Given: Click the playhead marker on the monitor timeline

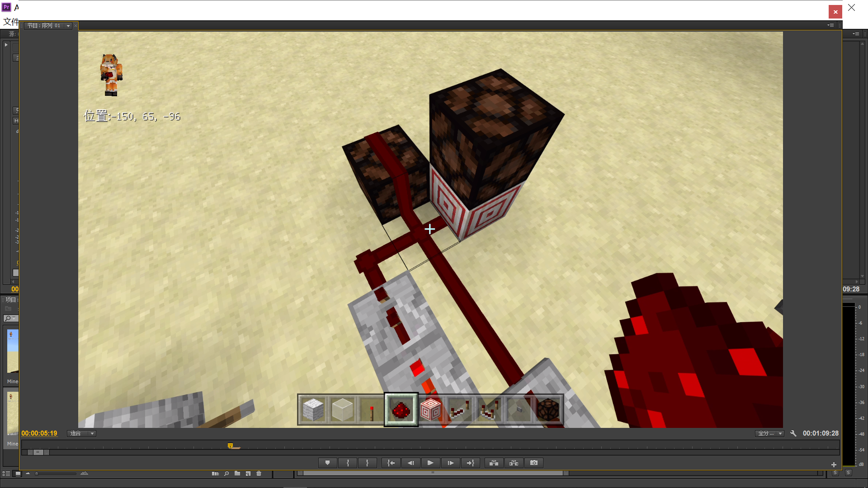Looking at the screenshot, I should tap(230, 446).
